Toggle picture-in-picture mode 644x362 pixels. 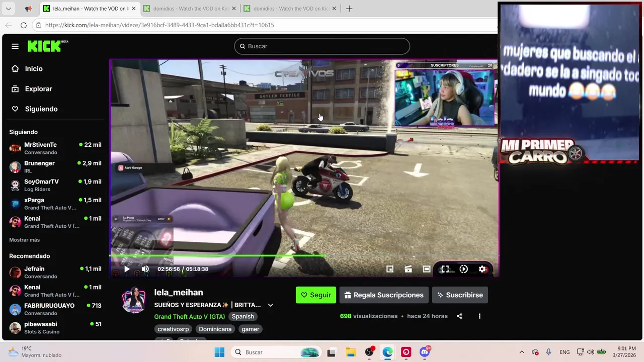point(390,269)
